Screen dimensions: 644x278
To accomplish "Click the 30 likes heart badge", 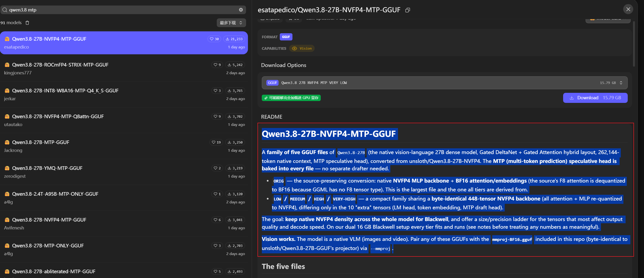I will pos(214,39).
